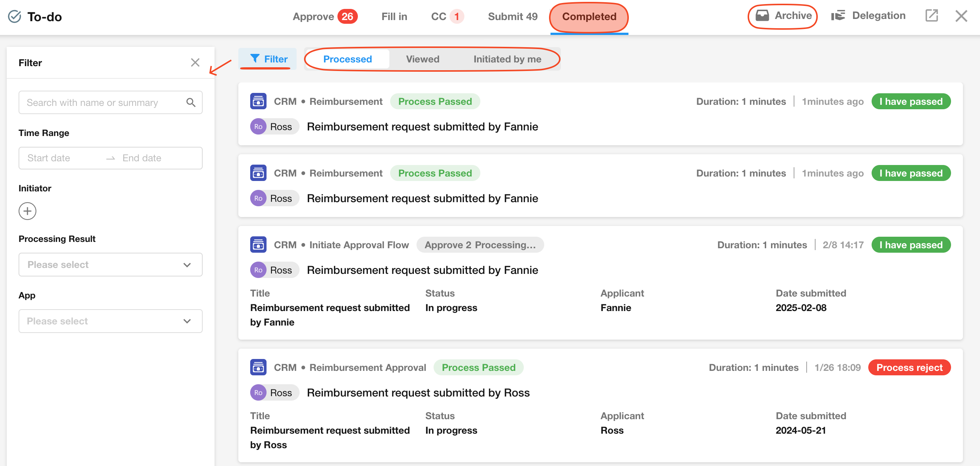This screenshot has height=466, width=980.
Task: Click the CRM icon on the Reimbursement Approval card
Action: 258,367
